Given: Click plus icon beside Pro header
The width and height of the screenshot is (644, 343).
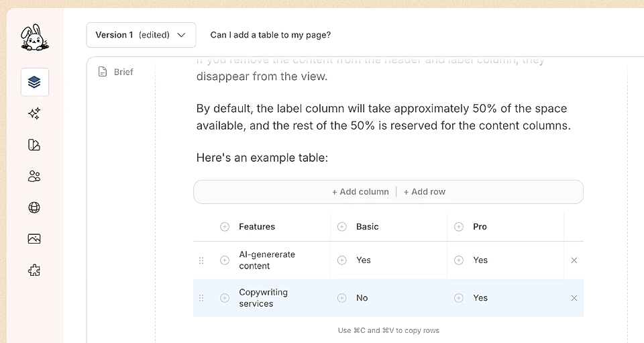Looking at the screenshot, I should pyautogui.click(x=459, y=227).
